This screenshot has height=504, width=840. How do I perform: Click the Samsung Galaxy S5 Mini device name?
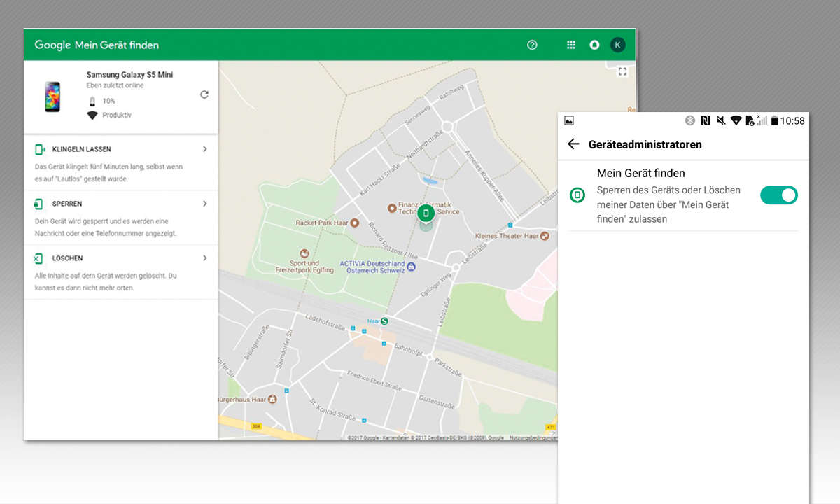[x=129, y=74]
